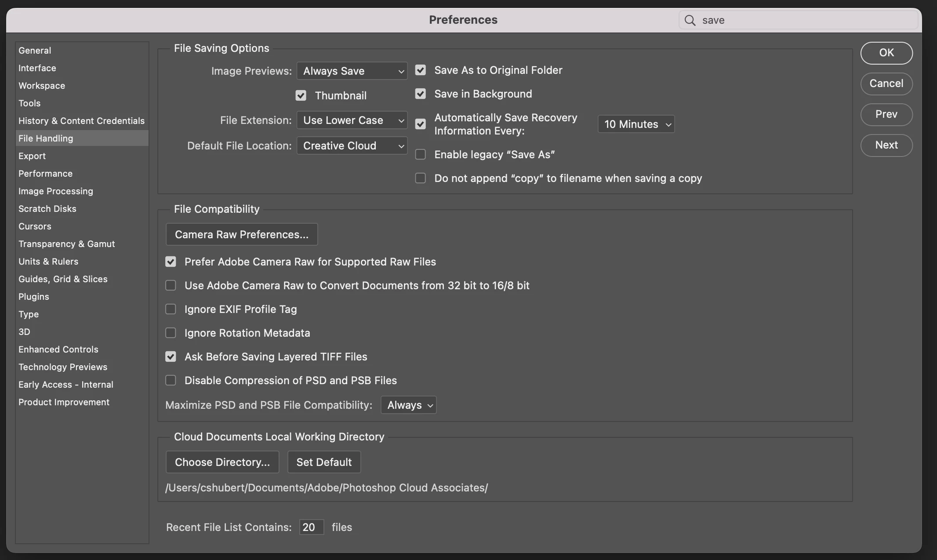
Task: Uncheck the Thumbnail checkbox
Action: coord(301,96)
